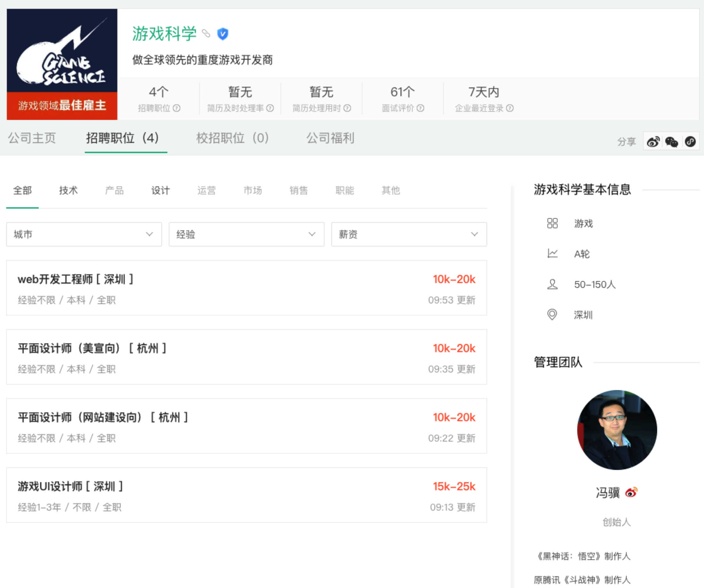Click the 游戏科学 company name title
The image size is (704, 588).
coord(164,34)
